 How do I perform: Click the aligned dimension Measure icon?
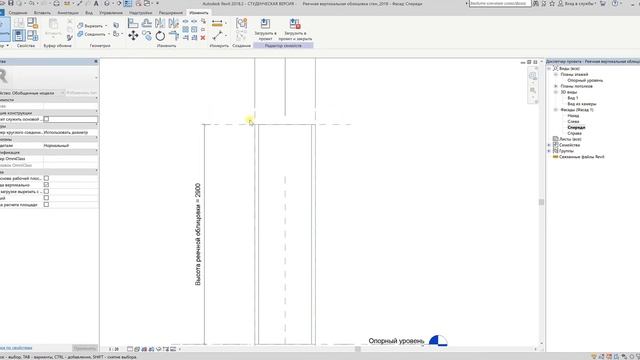pyautogui.click(x=217, y=23)
